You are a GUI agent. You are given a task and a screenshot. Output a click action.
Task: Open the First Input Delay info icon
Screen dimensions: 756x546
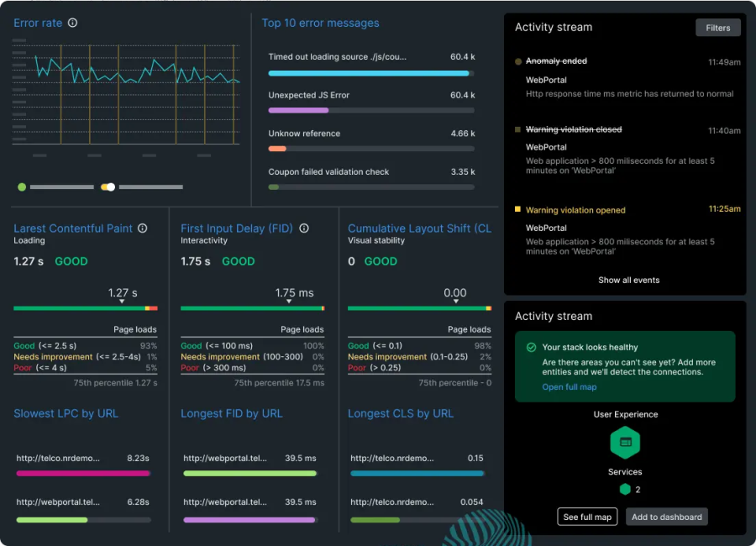click(x=303, y=228)
